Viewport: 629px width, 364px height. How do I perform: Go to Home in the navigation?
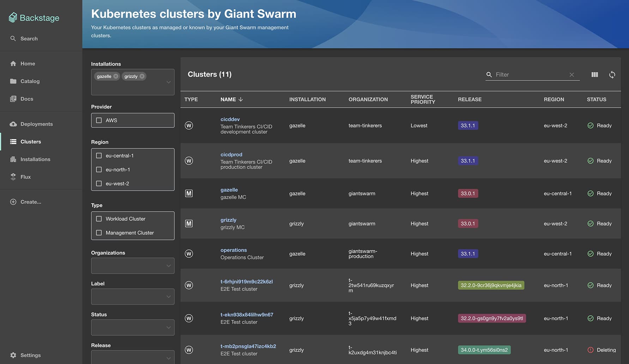tap(28, 63)
